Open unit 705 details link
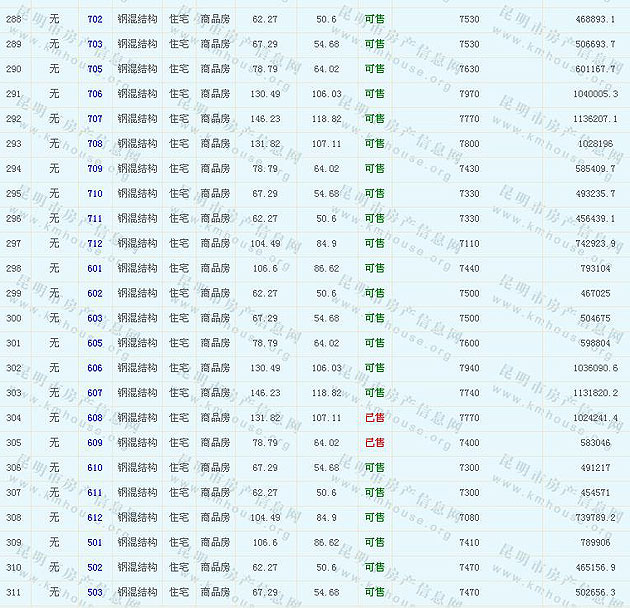Screen dimensions: 630x608 (95, 70)
